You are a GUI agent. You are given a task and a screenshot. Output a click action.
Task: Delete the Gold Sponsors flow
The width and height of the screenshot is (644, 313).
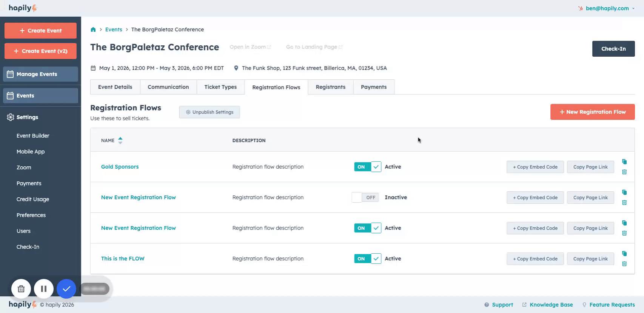click(624, 172)
